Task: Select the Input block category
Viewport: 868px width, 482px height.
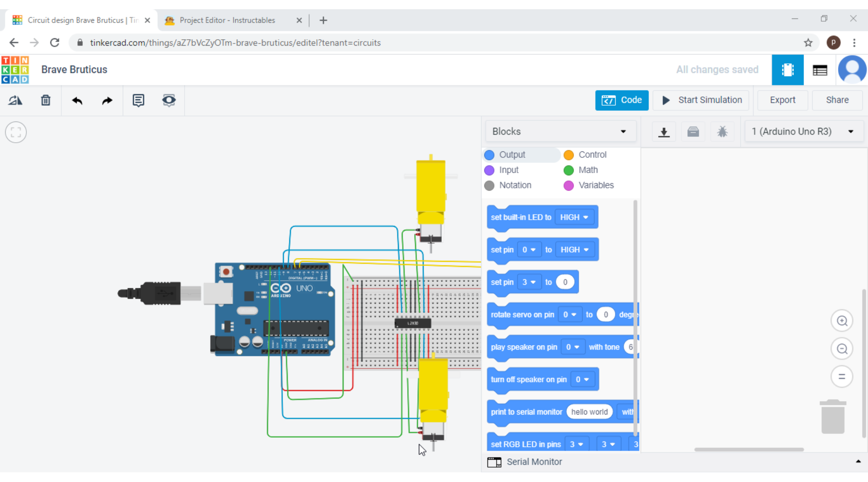Action: pos(502,170)
